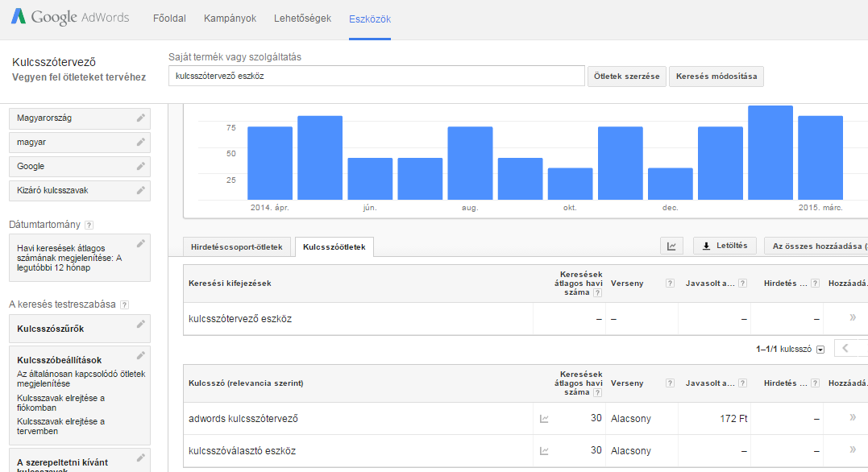
Task: Click the Letöltés download button
Action: point(725,246)
